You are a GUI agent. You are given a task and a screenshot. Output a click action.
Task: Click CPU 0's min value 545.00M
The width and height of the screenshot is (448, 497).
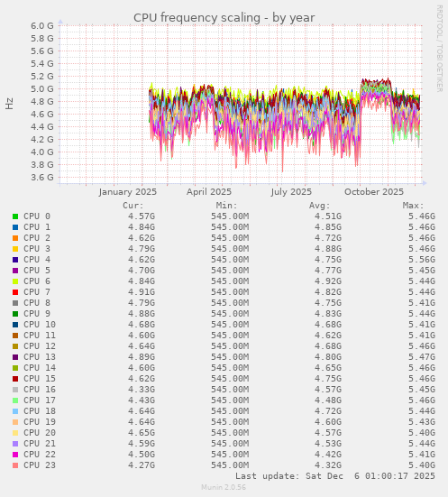coord(230,216)
